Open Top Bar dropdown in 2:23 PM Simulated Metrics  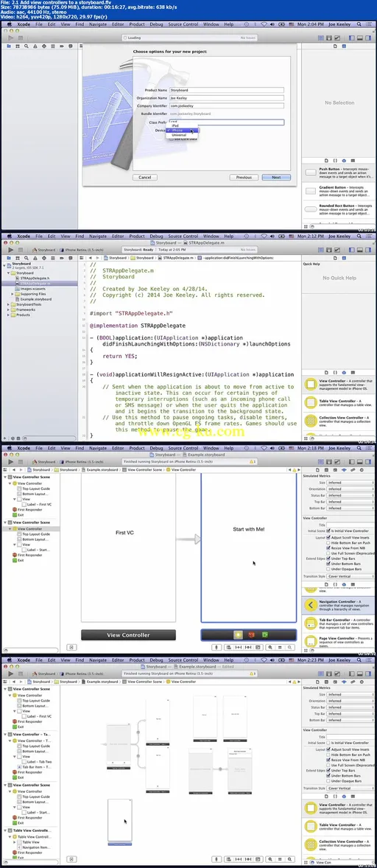point(350,713)
